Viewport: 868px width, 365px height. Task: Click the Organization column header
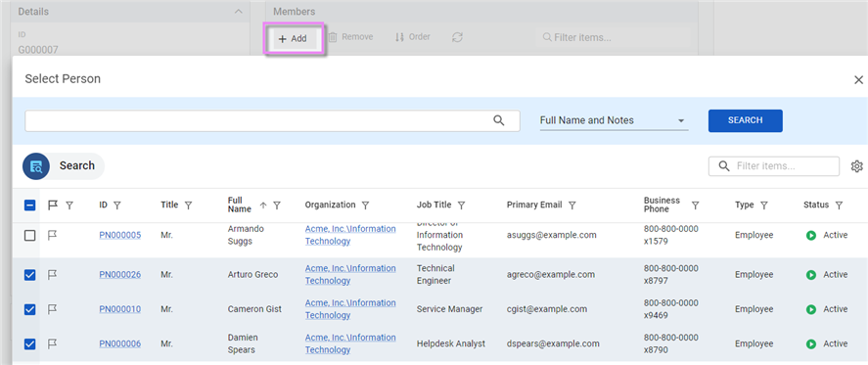(x=330, y=205)
